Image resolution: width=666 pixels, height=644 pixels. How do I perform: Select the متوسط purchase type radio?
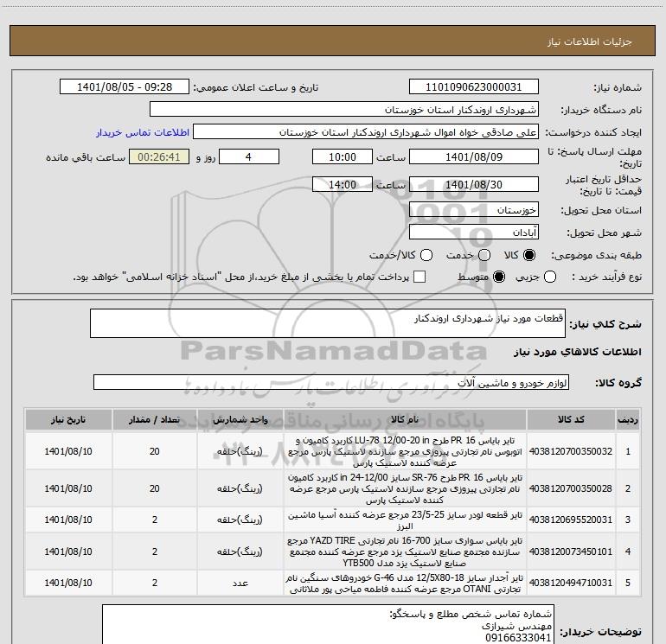[x=499, y=277]
